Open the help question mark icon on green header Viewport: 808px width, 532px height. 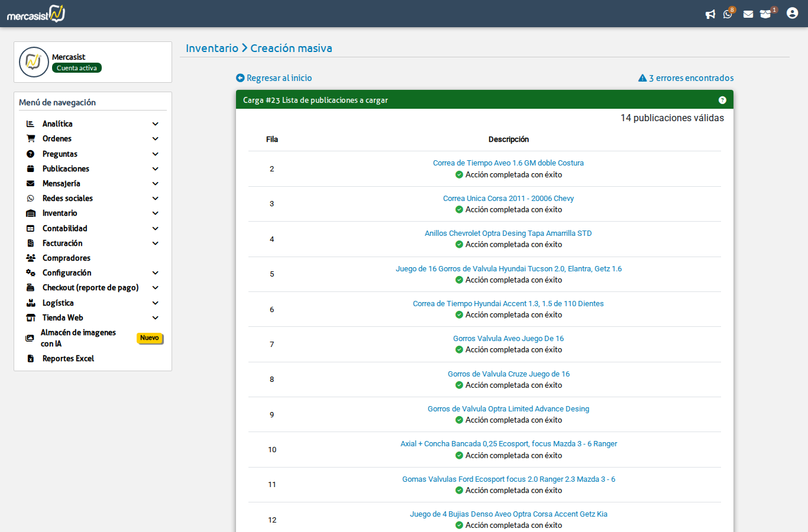point(722,99)
